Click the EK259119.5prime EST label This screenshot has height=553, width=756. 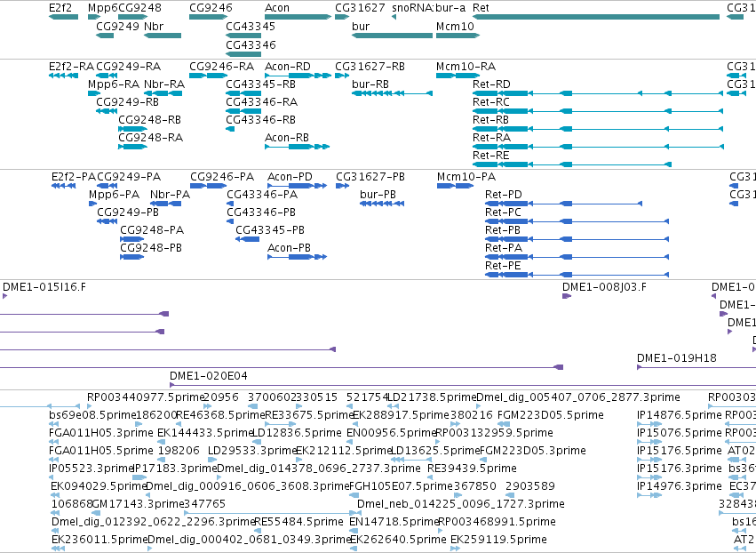[x=498, y=540]
